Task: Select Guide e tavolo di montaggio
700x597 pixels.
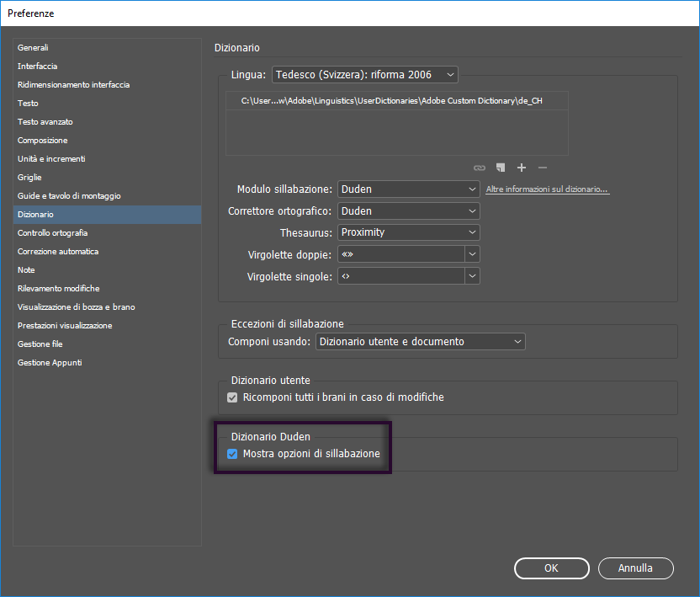Action: [107, 196]
